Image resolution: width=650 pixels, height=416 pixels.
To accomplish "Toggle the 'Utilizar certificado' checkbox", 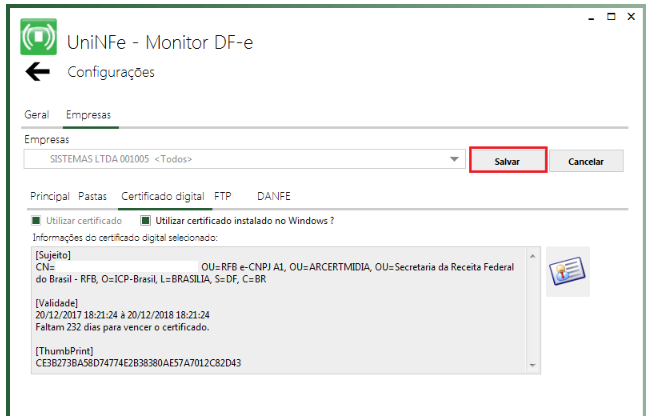I will coord(36,220).
